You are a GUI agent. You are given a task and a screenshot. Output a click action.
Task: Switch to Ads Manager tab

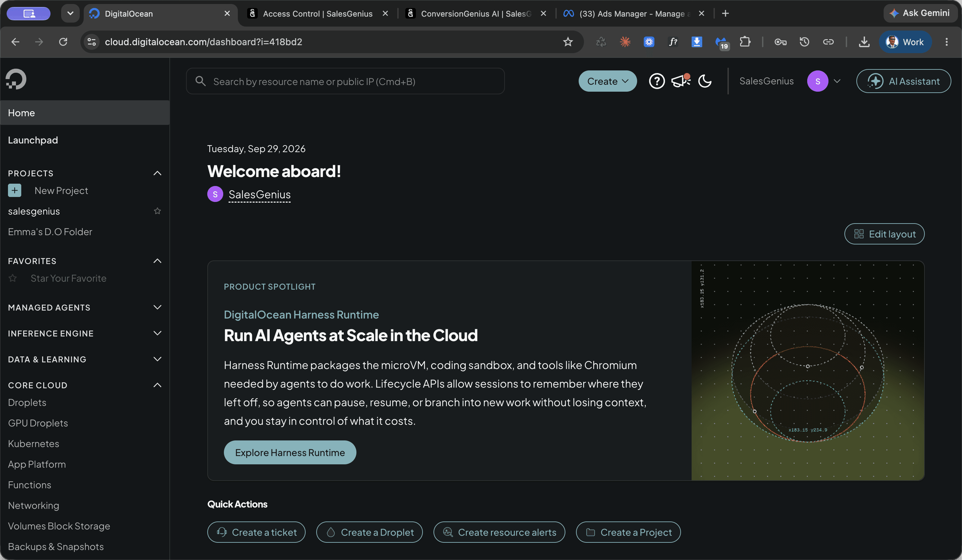(x=634, y=13)
